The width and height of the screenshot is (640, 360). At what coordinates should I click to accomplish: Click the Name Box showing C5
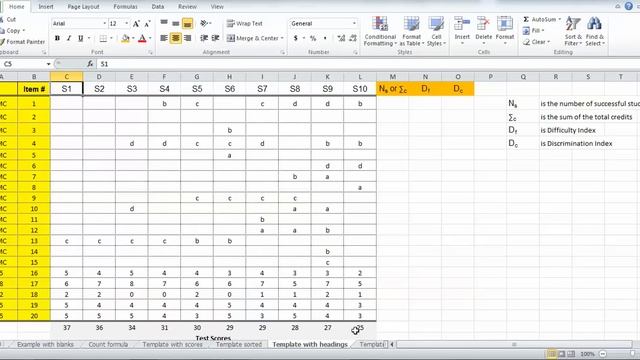coord(22,64)
